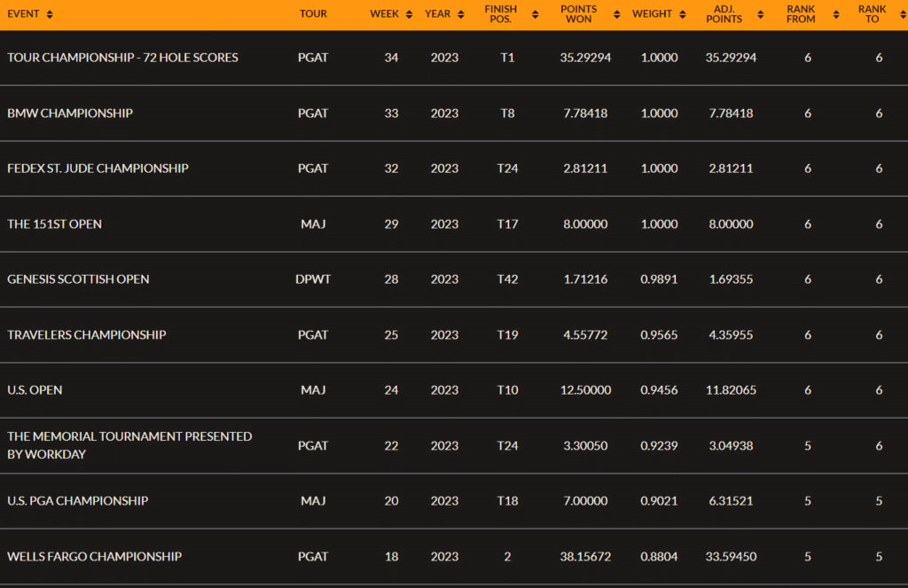Select points won value 38.15672
Screen dimensions: 908x588
tap(585, 556)
